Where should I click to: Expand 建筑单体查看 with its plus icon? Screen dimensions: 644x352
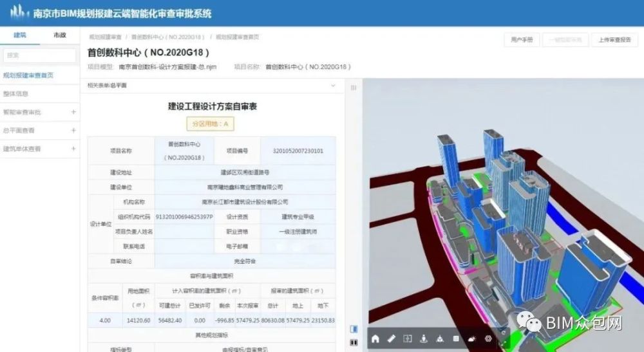tap(73, 149)
